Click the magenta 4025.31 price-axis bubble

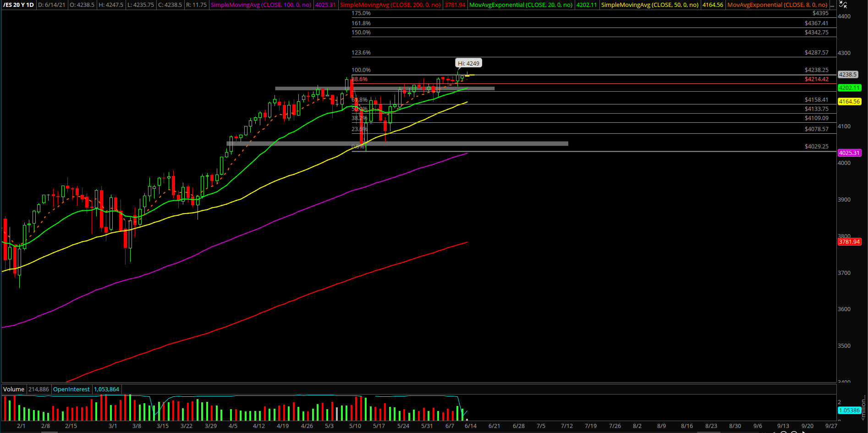tap(850, 153)
